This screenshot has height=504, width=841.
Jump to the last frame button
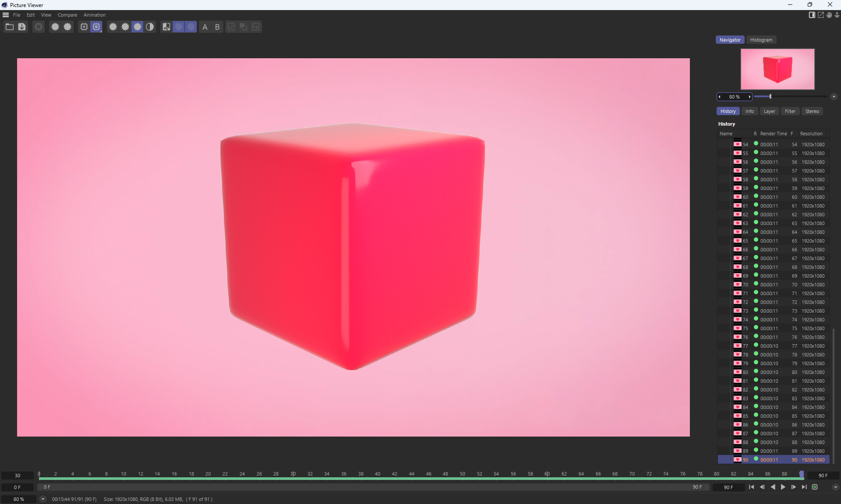[x=804, y=487]
